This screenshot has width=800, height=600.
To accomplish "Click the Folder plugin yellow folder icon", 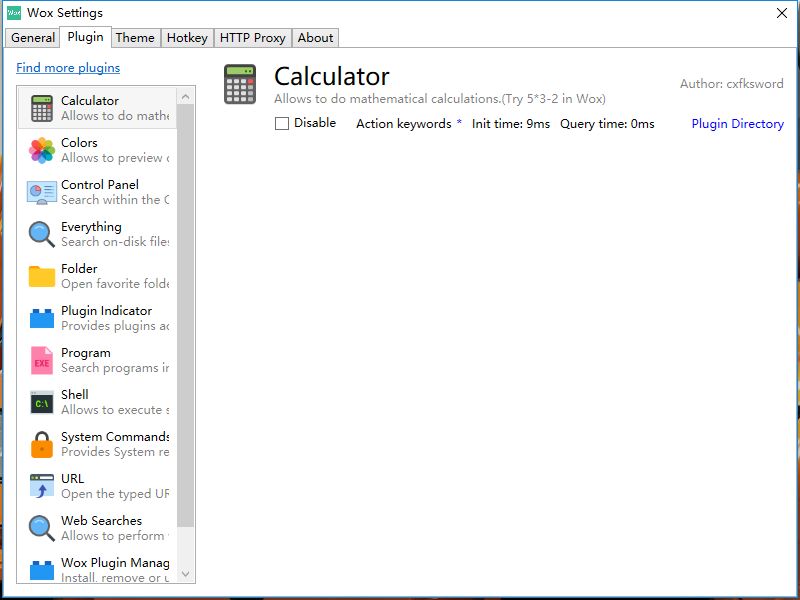I will coord(42,276).
